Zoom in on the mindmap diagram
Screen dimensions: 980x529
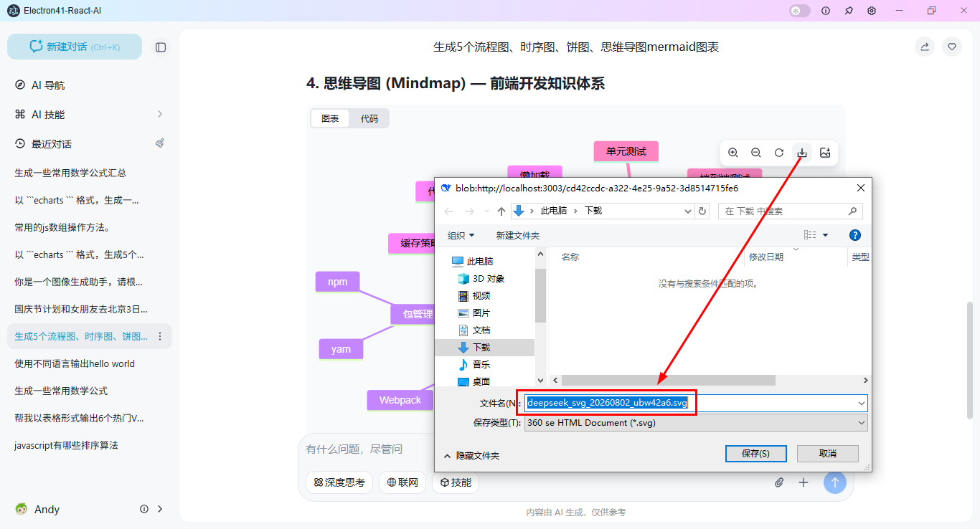(x=733, y=153)
